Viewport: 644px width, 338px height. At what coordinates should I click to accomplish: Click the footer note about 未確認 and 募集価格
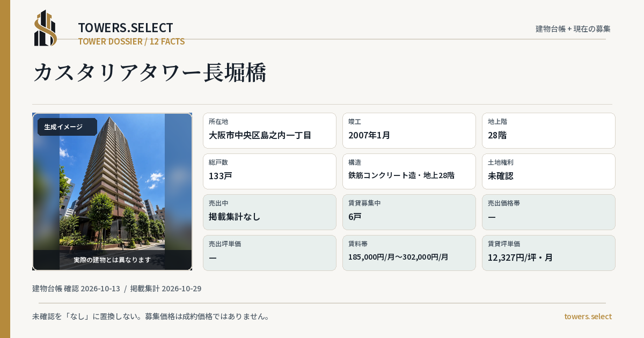click(151, 317)
